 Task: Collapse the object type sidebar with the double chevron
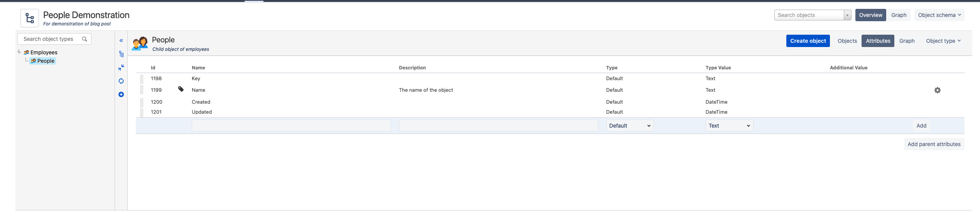pos(121,40)
